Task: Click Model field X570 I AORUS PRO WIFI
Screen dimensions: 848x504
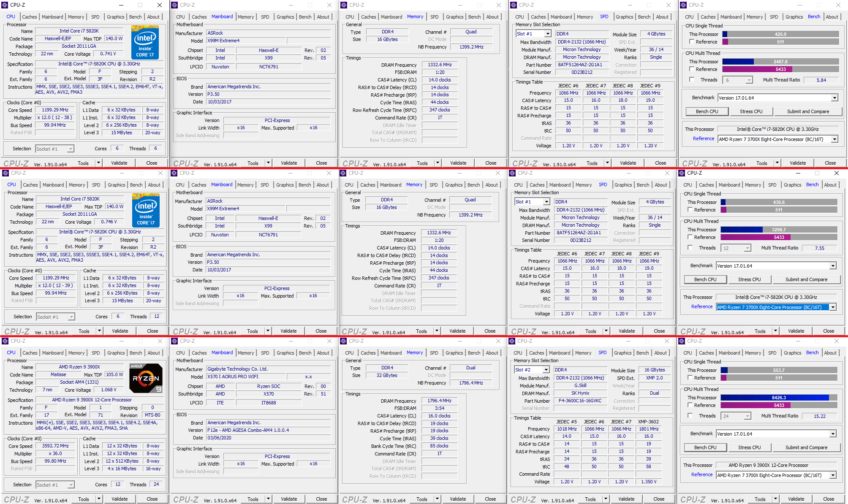Action: coord(246,377)
